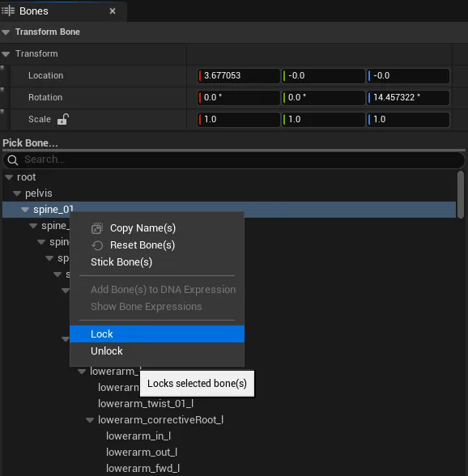Focus the Pick Bone search box
This screenshot has width=468, height=476.
pyautogui.click(x=234, y=159)
